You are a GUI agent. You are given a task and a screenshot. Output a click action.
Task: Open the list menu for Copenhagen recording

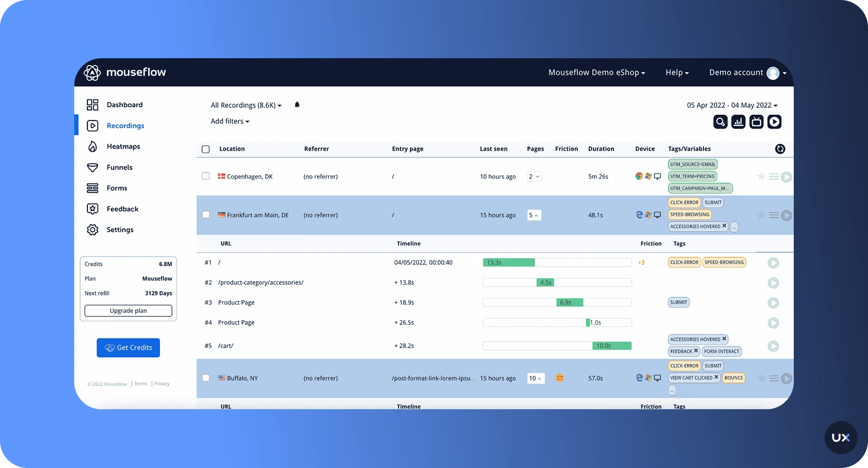[774, 176]
